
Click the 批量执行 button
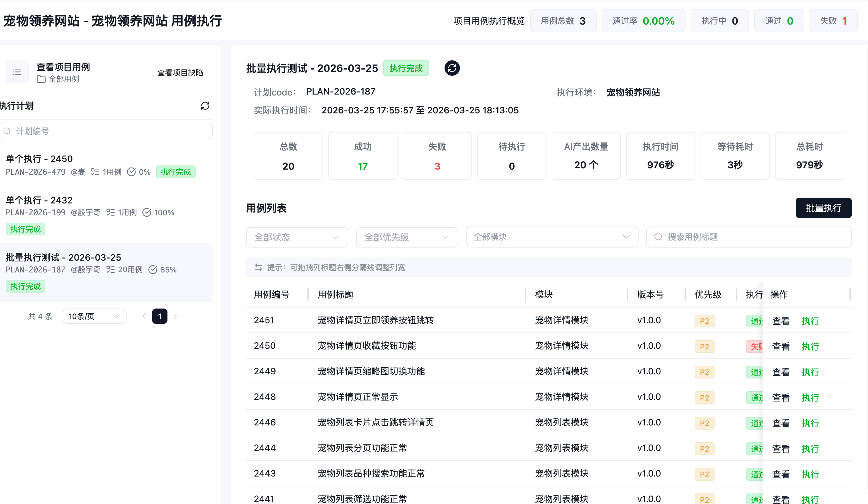[824, 208]
